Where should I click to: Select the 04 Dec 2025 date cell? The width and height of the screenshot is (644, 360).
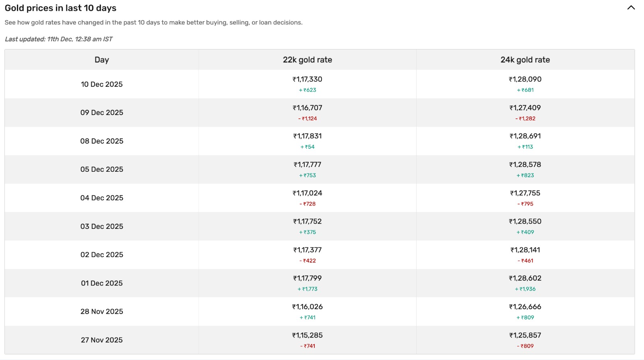coord(102,198)
